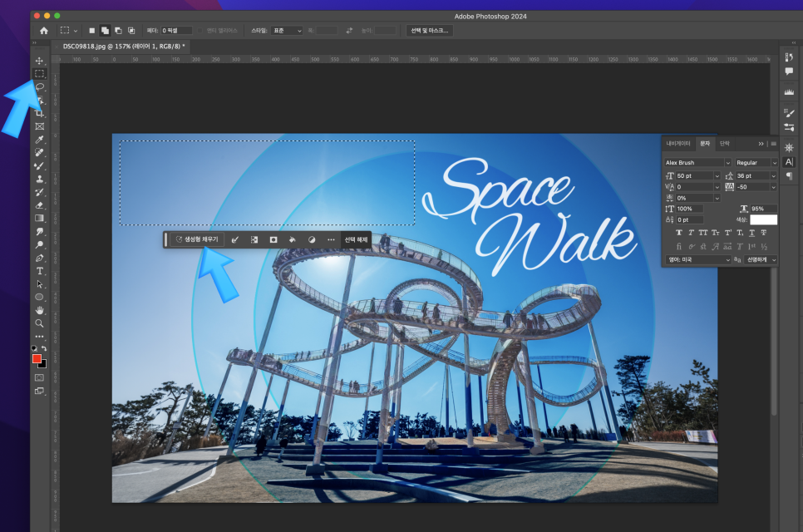Screen dimensions: 803x532
Task: Click the 생성형 채우기 button
Action: pyautogui.click(x=197, y=239)
